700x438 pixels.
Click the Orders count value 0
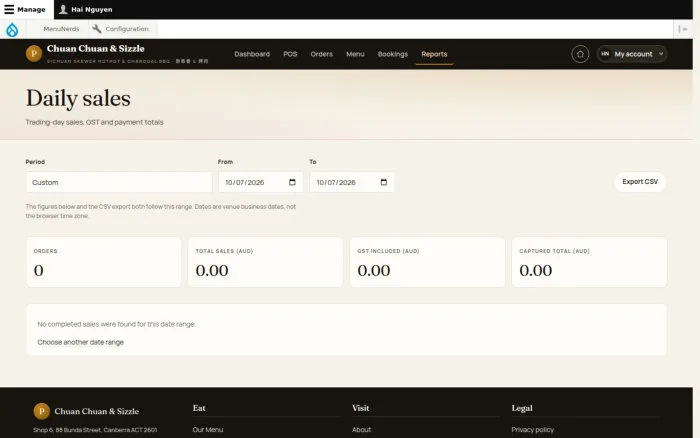coord(39,270)
